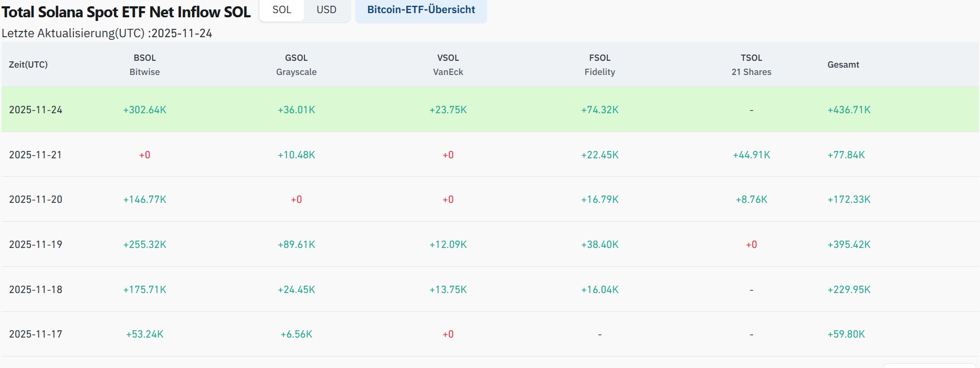Click the +302.64K Bitwise inflow value

145,110
